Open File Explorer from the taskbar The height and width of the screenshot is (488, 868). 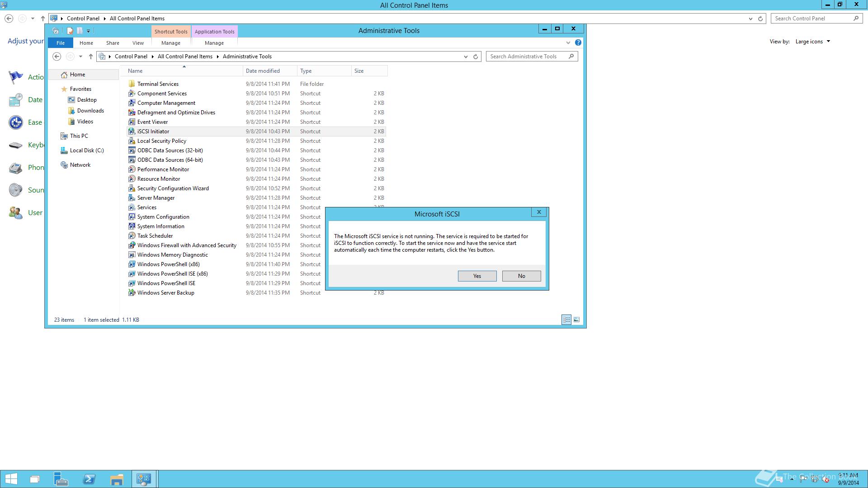(117, 479)
